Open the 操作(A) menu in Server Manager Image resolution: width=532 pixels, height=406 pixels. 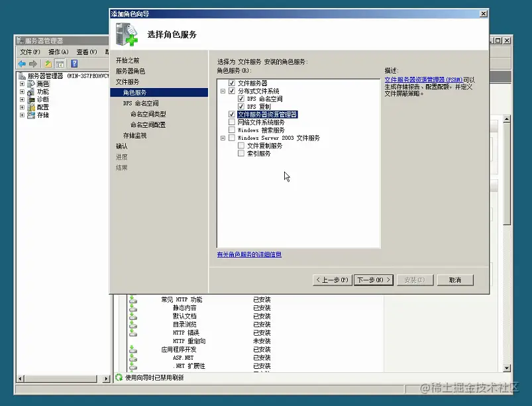[x=58, y=52]
